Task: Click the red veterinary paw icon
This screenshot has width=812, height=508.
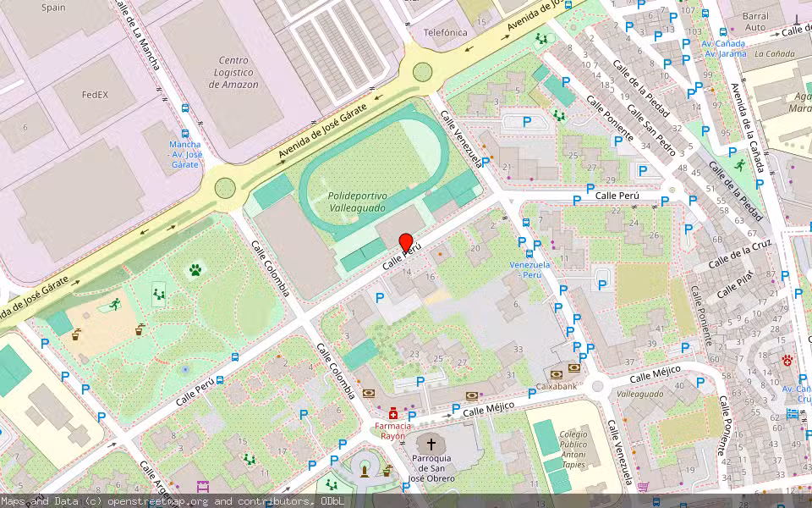Action: 787,360
